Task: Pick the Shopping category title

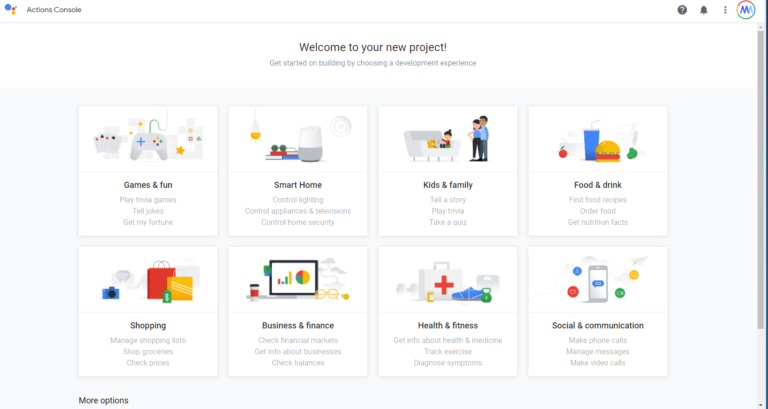Action: (x=148, y=326)
